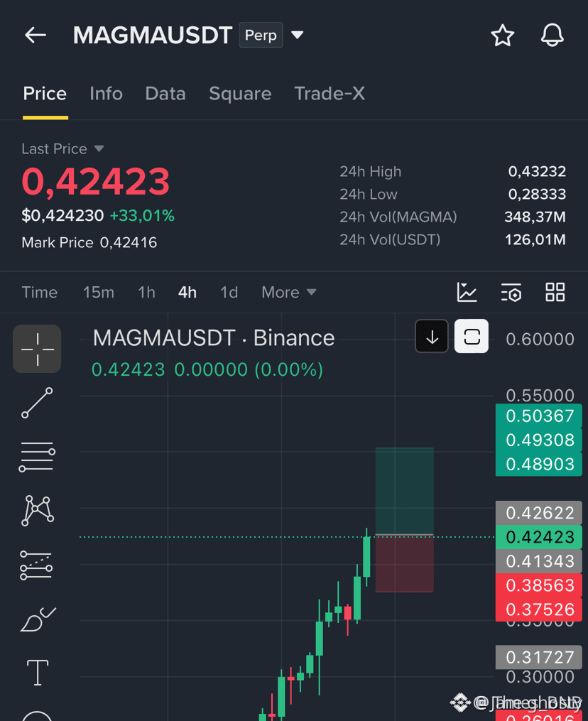Select the brush drawing tool

tap(38, 619)
